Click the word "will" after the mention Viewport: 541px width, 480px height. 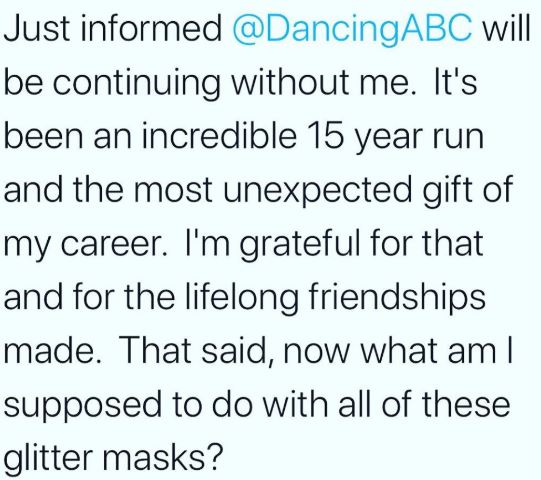tap(506, 28)
